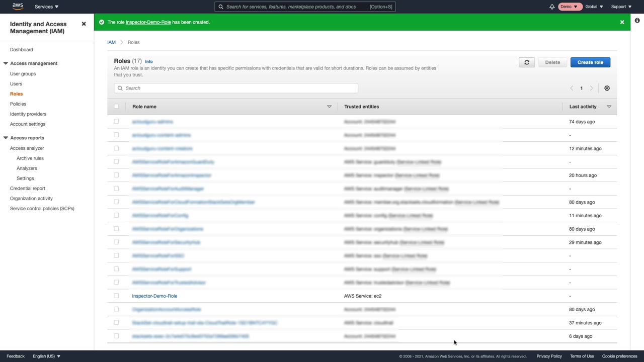This screenshot has width=644, height=362.
Task: Go to Account settings
Action: pyautogui.click(x=28, y=124)
